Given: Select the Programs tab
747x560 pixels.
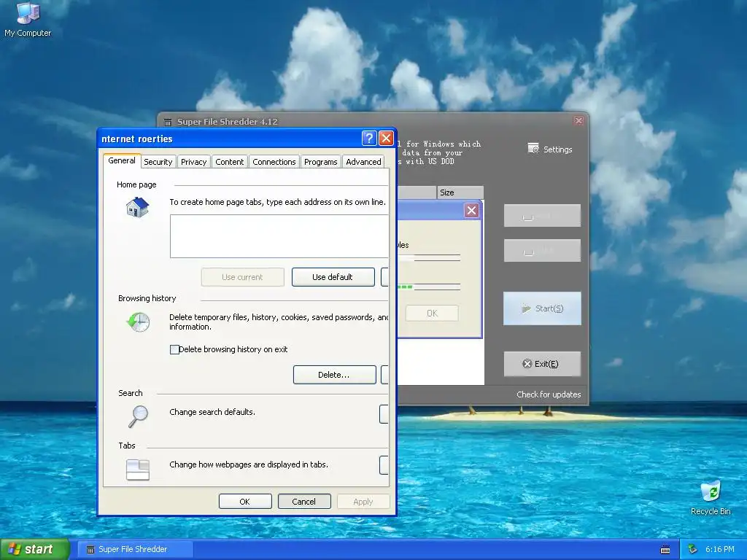Looking at the screenshot, I should coord(321,162).
